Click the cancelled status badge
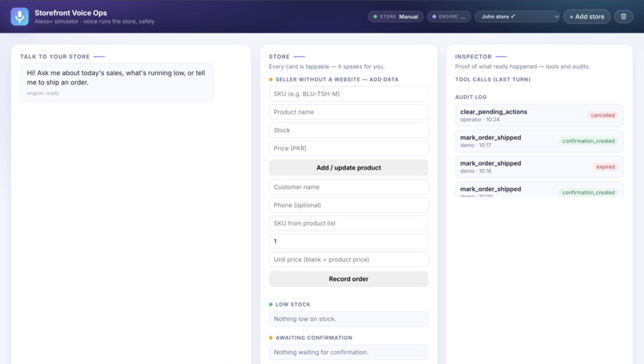 (602, 115)
